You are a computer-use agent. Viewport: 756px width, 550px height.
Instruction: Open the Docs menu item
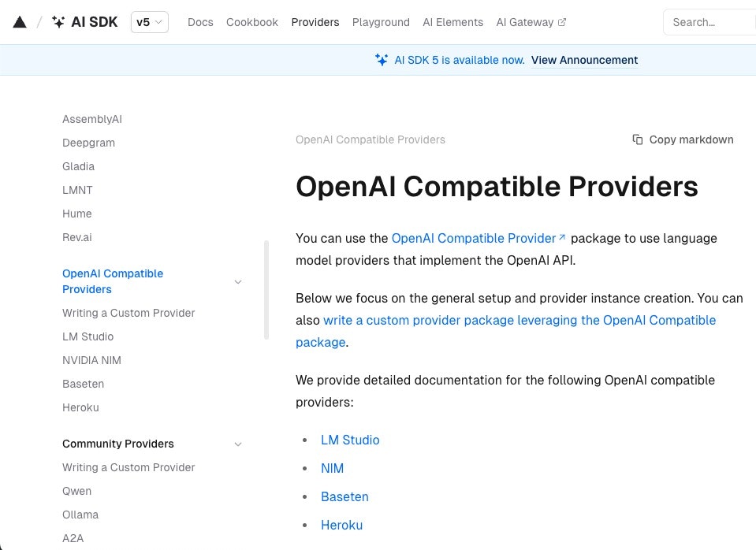point(200,22)
